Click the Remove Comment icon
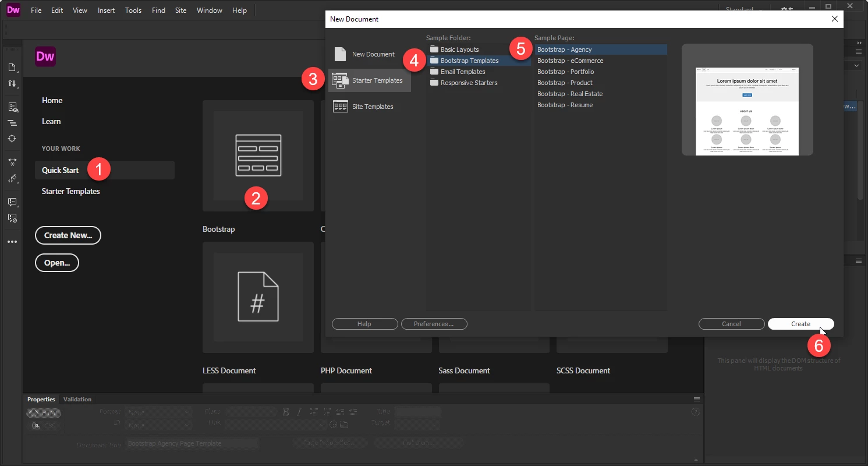Screen dimensions: 868x466 (x=12, y=218)
